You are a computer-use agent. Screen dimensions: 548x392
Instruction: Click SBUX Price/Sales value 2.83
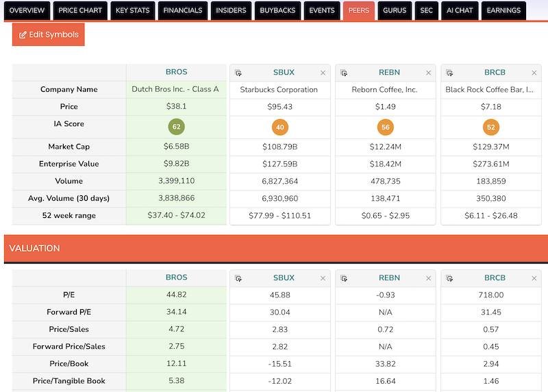pos(280,330)
